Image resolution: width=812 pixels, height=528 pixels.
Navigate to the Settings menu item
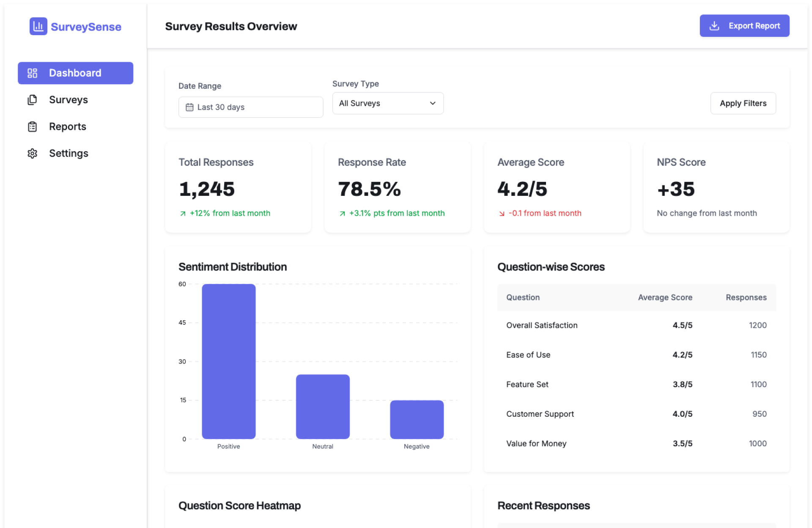point(69,153)
